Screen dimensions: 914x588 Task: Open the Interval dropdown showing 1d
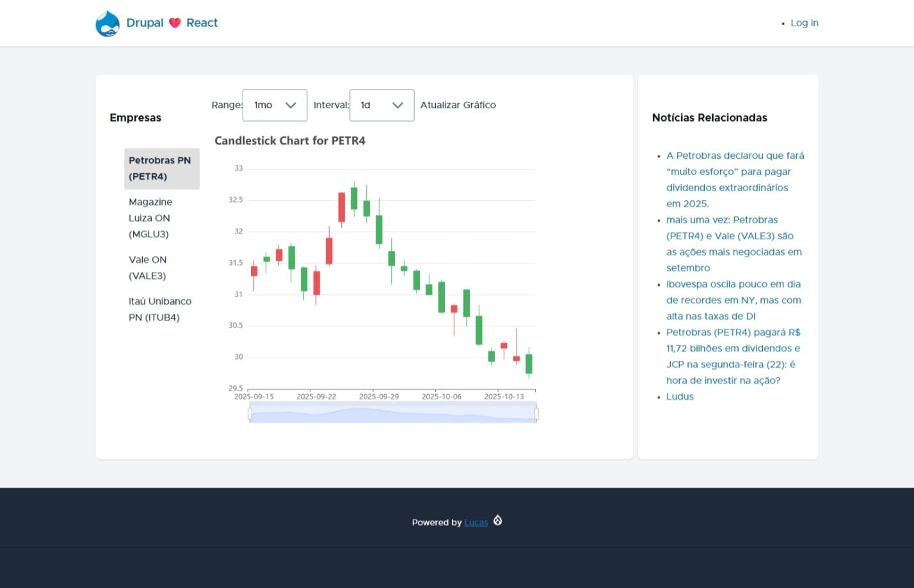(381, 105)
